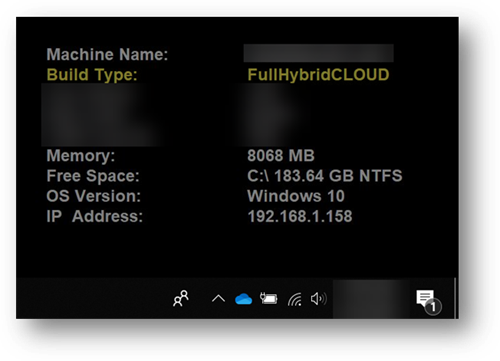Open the Wi-Fi network tray icon
This screenshot has height=361, width=500.
tap(295, 299)
